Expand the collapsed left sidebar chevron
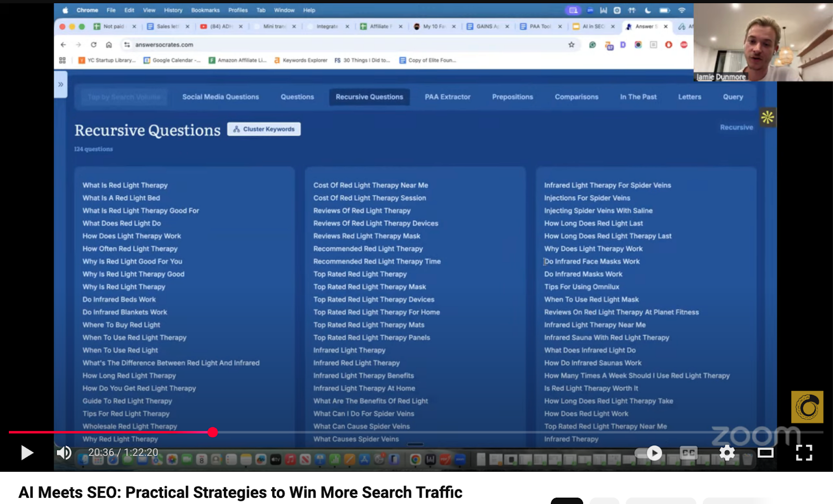This screenshot has height=504, width=833. pos(61,84)
